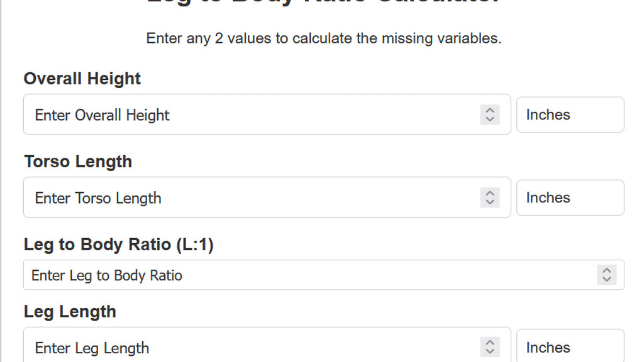Increment Overall Height using the up arrow
The height and width of the screenshot is (362, 644).
[x=490, y=111]
